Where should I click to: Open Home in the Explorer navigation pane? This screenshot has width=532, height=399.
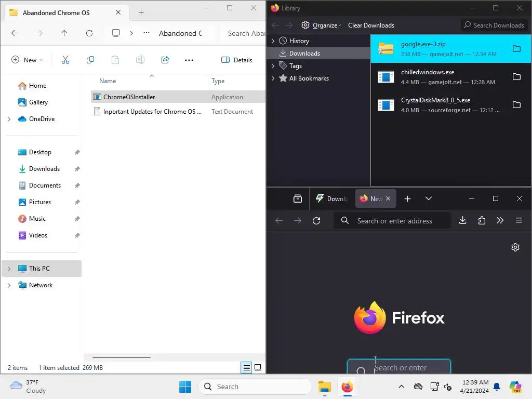[x=37, y=86]
